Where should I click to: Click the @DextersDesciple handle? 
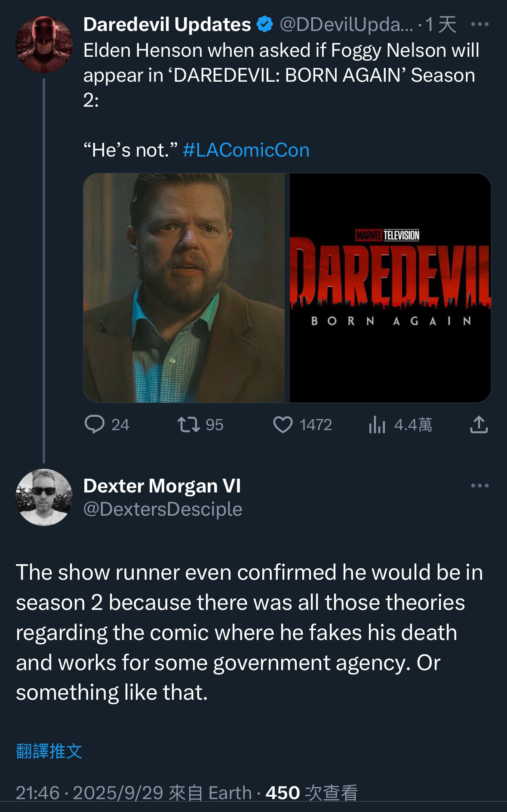(163, 509)
